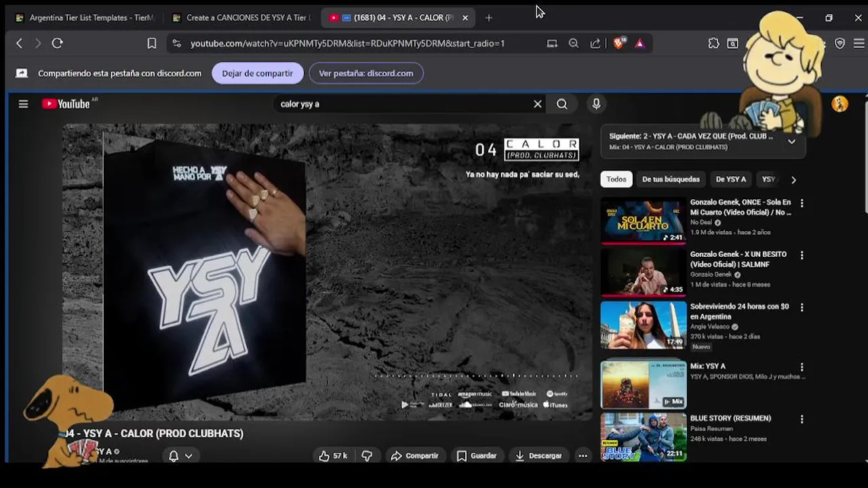This screenshot has height=488, width=868.
Task: Open options for Sobreviviendo 24 horas video
Action: point(802,308)
